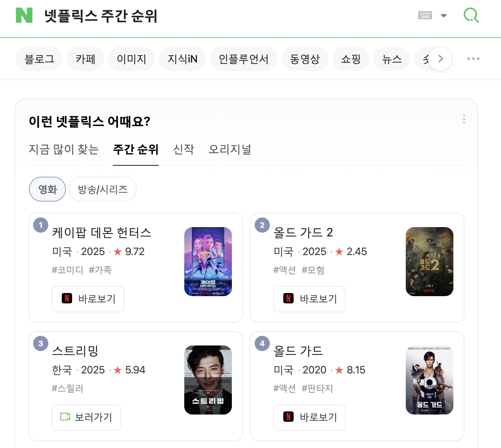
Task: Click the Netflix icon for 케이팝 데몬 헌터스
Action: (67, 299)
